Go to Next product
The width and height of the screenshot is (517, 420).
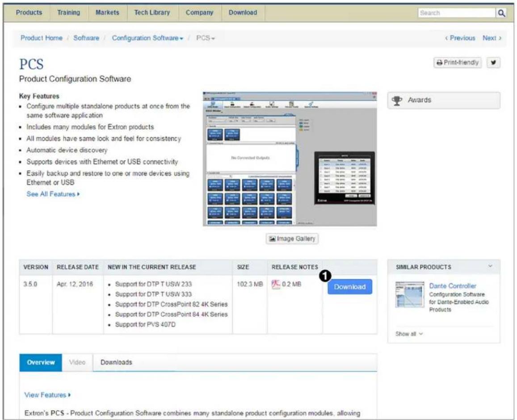click(x=492, y=38)
